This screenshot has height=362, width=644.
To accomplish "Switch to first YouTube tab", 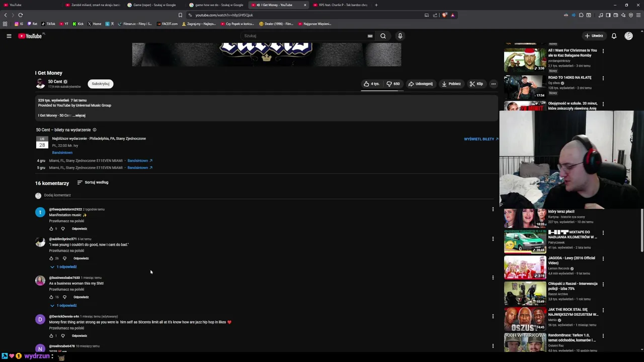I will (30, 5).
